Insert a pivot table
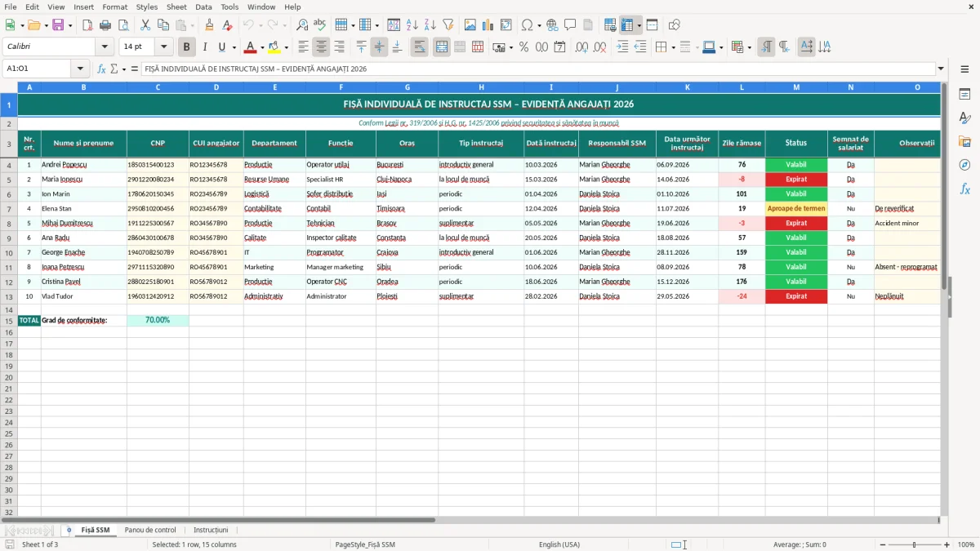Screen dimensions: 980x551 click(x=506, y=25)
